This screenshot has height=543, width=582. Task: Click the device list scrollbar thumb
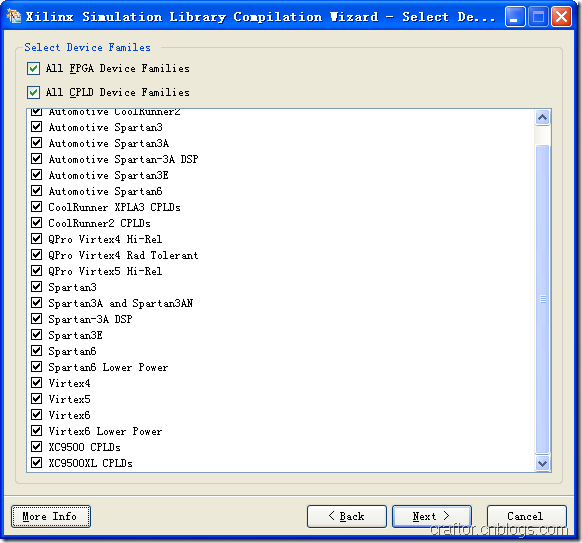coord(543,299)
